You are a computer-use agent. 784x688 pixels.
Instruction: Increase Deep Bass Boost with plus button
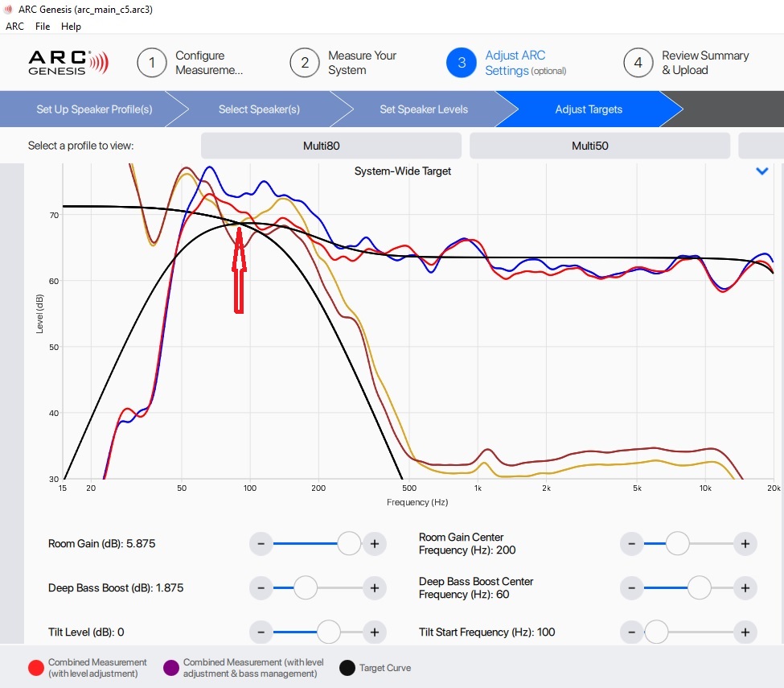(374, 588)
